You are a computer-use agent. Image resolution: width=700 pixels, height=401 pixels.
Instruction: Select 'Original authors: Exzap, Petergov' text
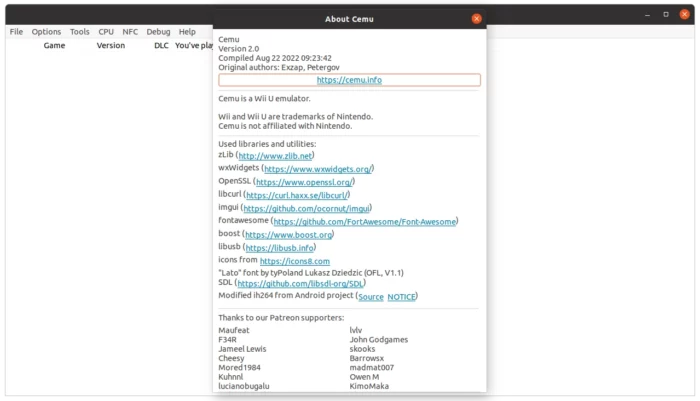279,67
